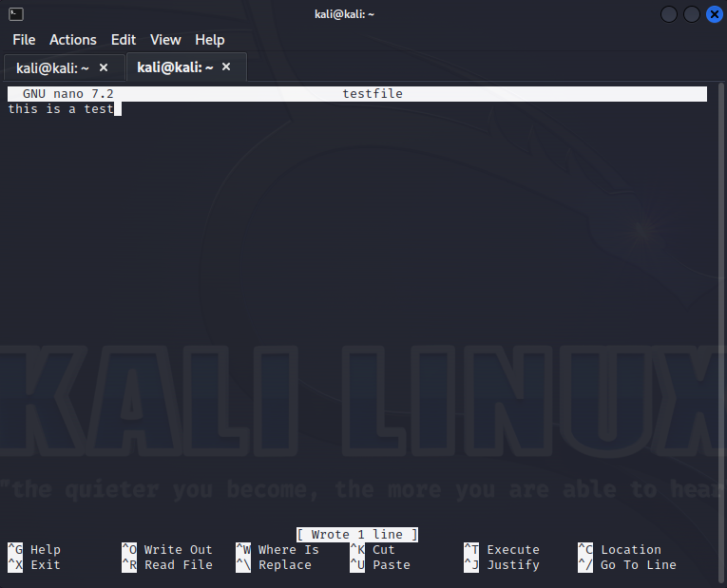
Task: Close the terminal window with blue X
Action: (715, 14)
